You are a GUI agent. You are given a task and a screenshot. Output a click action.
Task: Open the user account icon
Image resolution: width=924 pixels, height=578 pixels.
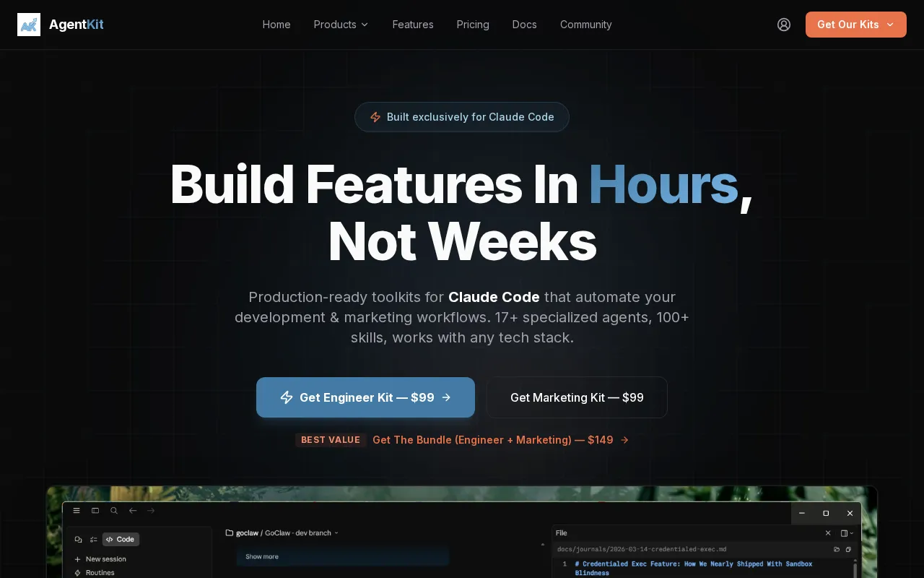(784, 25)
